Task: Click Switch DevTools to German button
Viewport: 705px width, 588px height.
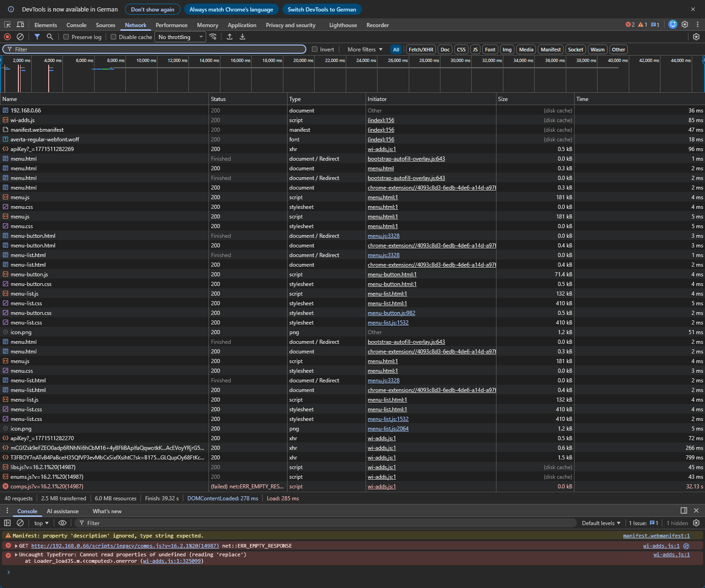Action: [x=321, y=9]
